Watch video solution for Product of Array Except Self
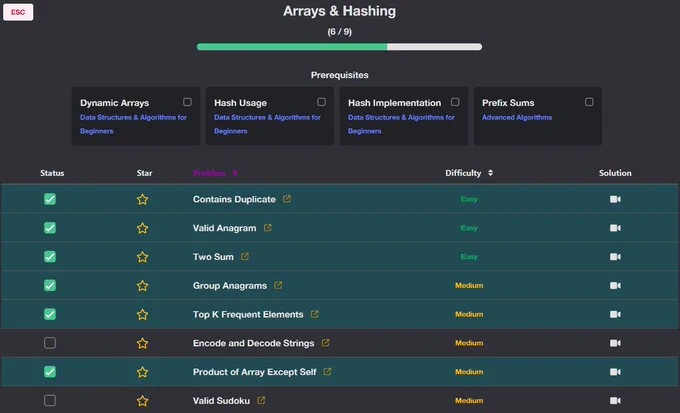 tap(615, 372)
